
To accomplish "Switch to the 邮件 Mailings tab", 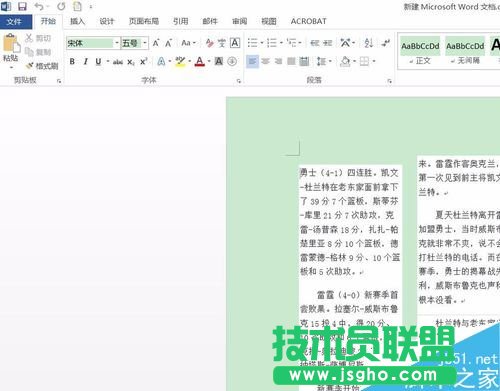I will [x=210, y=21].
